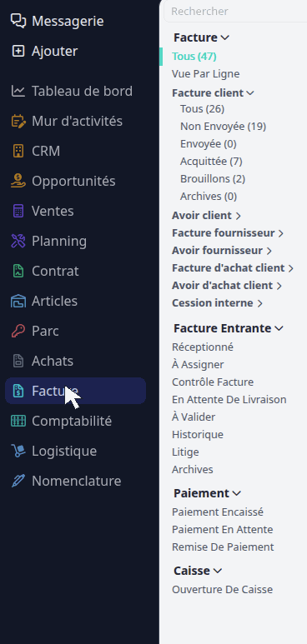Expand the Facture fournisseur section
The image size is (307, 644).
click(280, 233)
